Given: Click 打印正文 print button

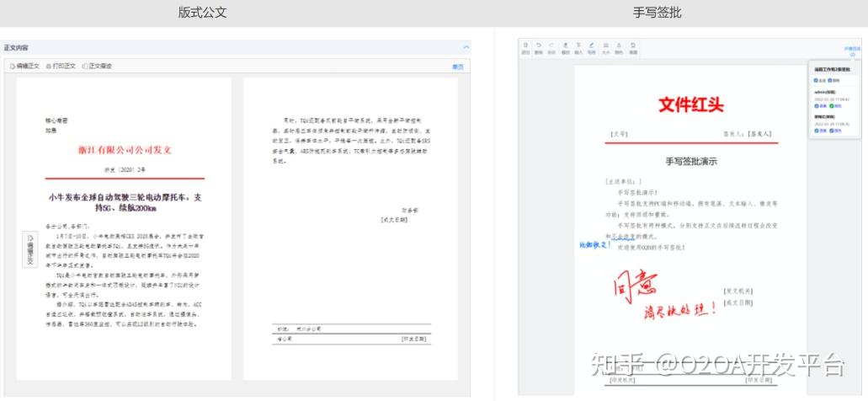Looking at the screenshot, I should (x=61, y=66).
